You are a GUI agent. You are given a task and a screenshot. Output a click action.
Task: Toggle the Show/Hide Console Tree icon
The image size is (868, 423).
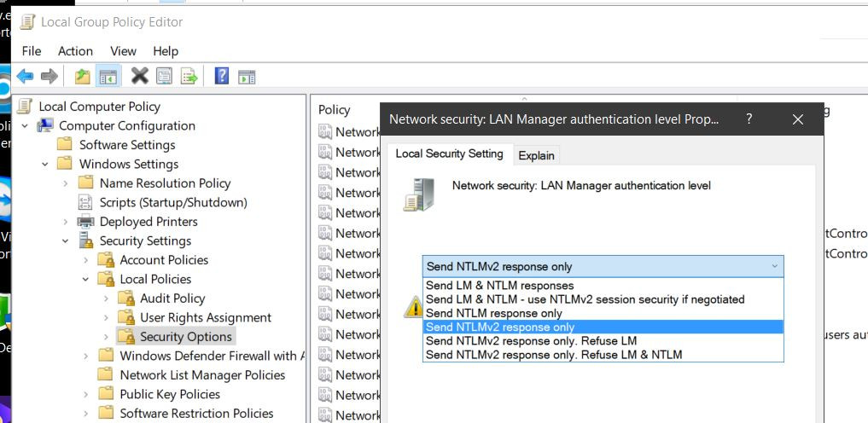coord(108,77)
